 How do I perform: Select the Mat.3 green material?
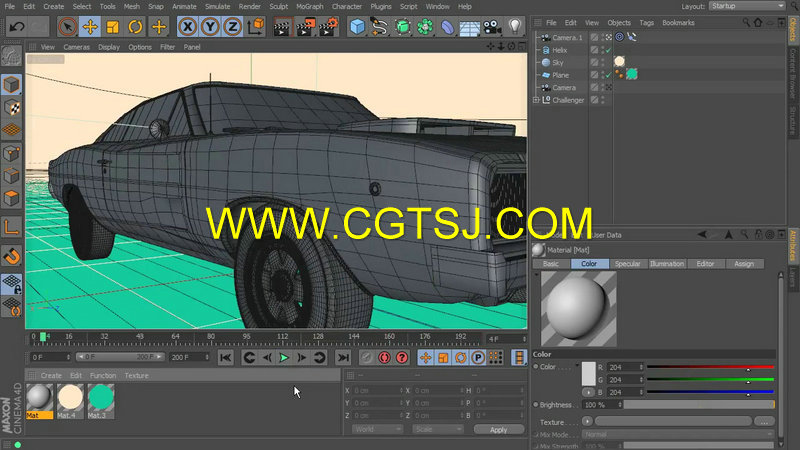pyautogui.click(x=101, y=401)
